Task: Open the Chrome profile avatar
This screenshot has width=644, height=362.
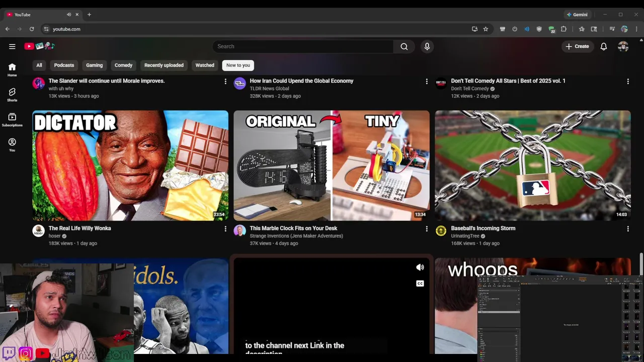Action: 624,29
